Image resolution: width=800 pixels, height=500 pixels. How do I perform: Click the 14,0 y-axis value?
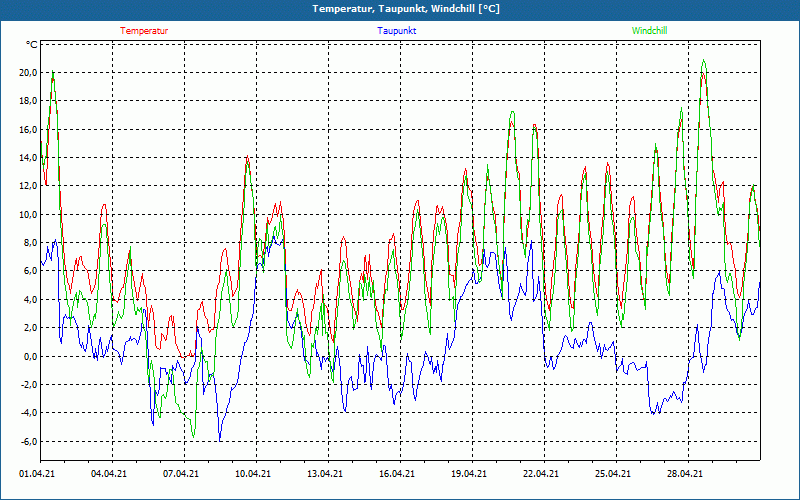coord(28,158)
